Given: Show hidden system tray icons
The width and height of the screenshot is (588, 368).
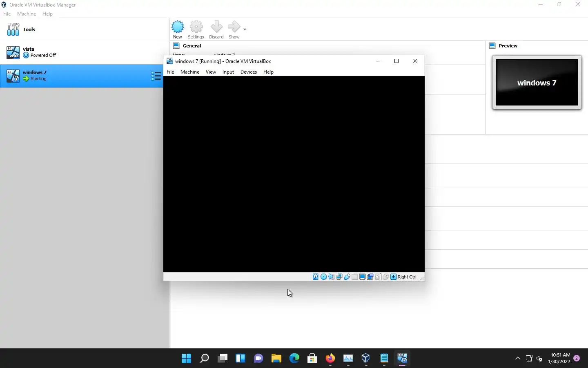Looking at the screenshot, I should tap(518, 358).
